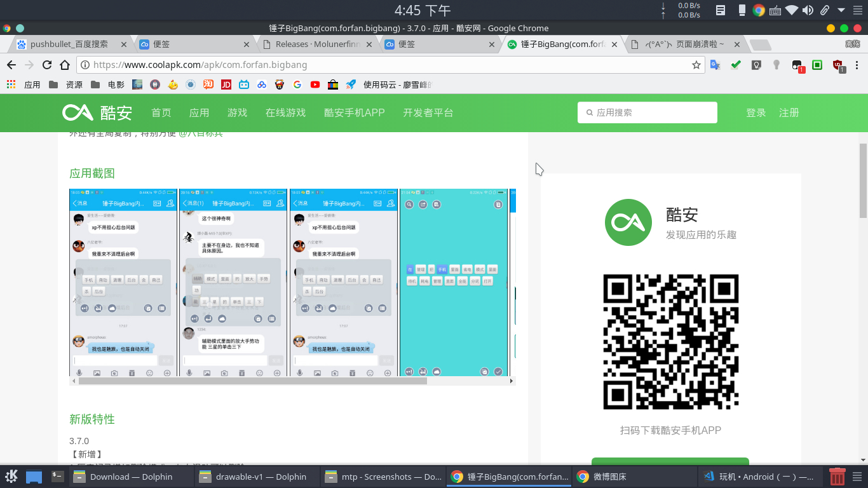Screen dimensions: 868x488
Task: Open the Apps grid shortcut in bookmarks bar
Action: point(11,84)
